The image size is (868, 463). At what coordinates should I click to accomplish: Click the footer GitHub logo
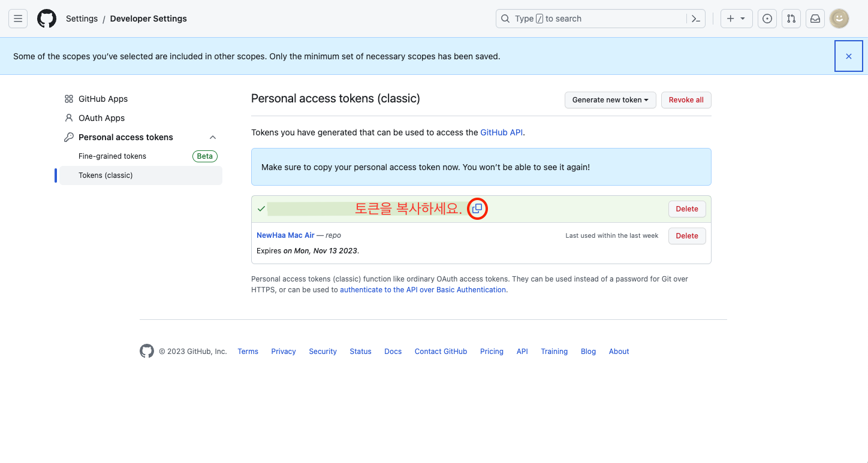point(147,351)
